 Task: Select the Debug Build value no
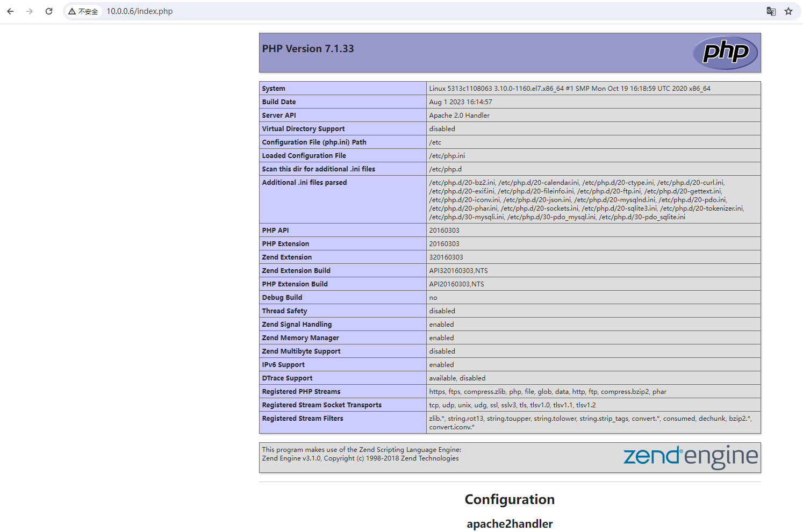[x=433, y=298]
